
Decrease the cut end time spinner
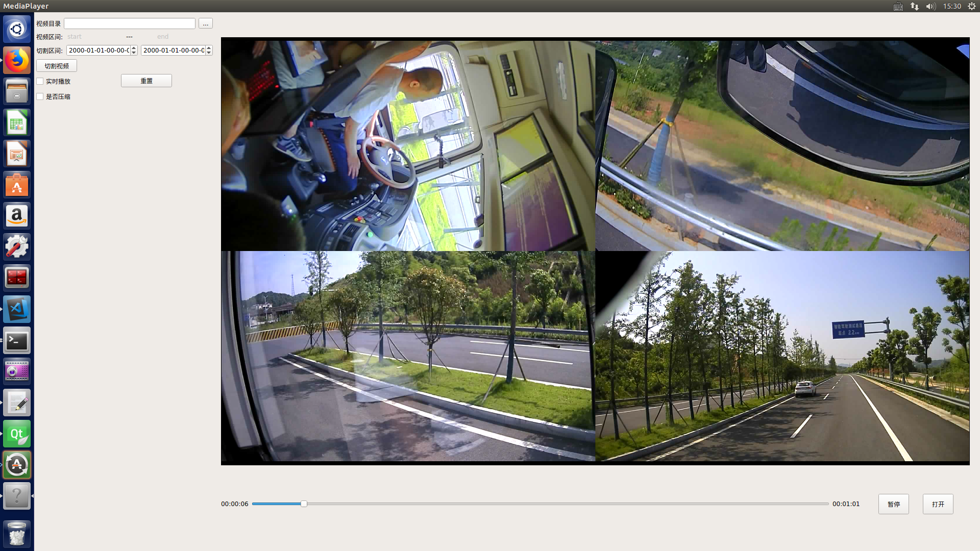[209, 53]
